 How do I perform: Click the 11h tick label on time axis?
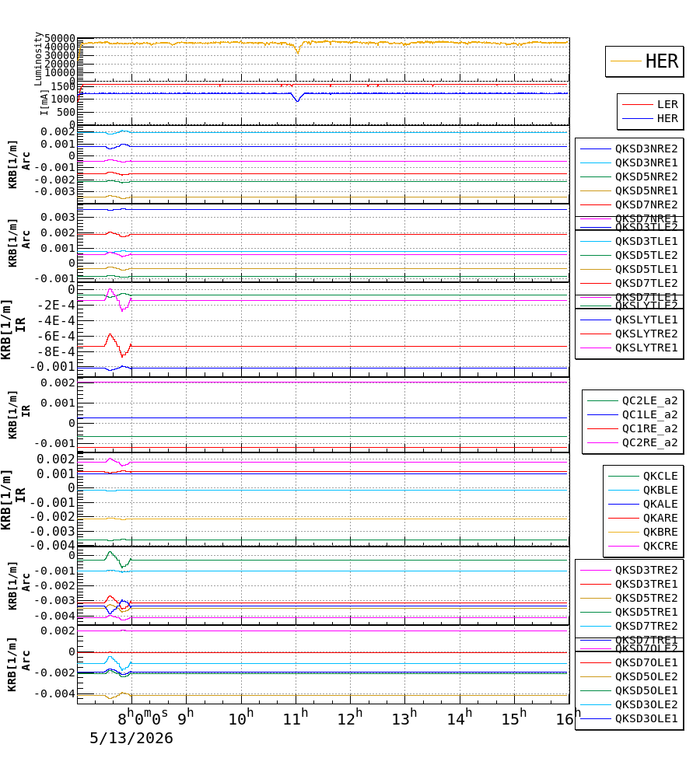296,718
